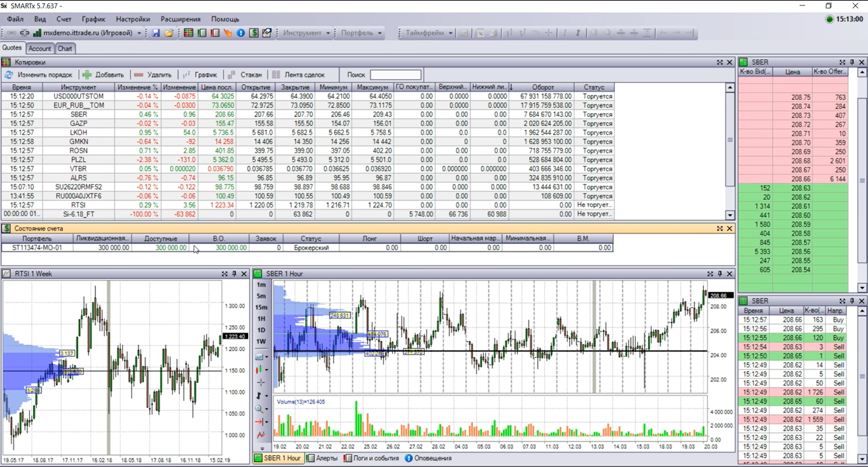Click the blue information notifications toolbar icon
Screen dimensions: 868x467
click(x=240, y=32)
